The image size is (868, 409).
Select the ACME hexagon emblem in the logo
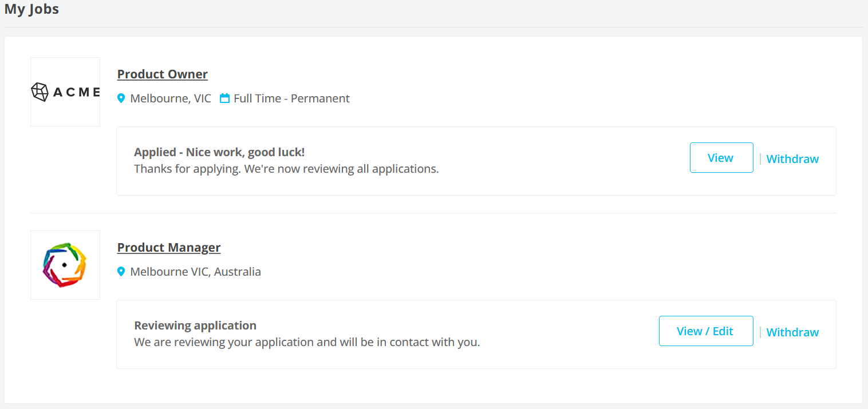[40, 91]
